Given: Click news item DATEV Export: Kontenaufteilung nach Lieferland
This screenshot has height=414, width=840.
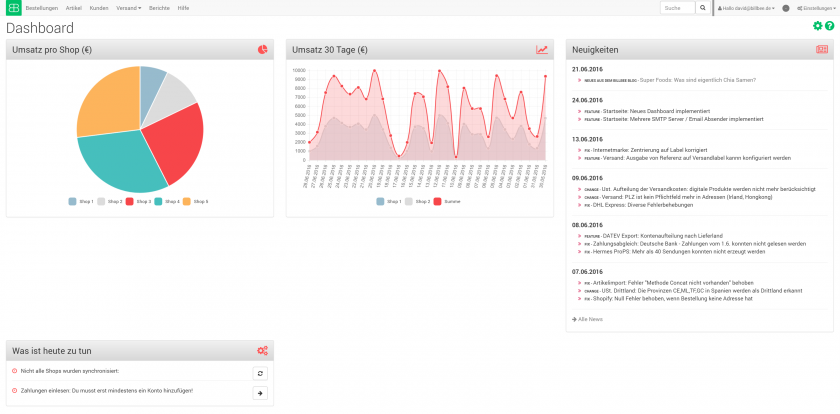Looking at the screenshot, I should click(663, 236).
